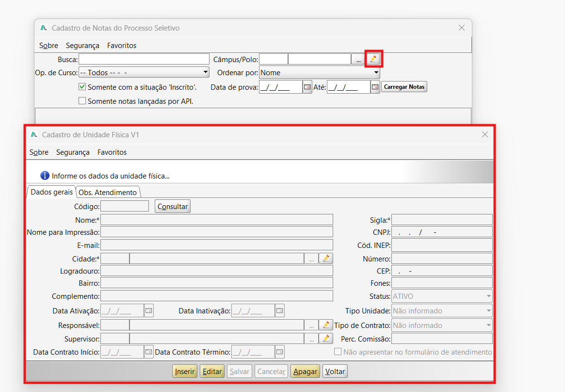
Task: Click the CEP input field
Action: coord(442,271)
